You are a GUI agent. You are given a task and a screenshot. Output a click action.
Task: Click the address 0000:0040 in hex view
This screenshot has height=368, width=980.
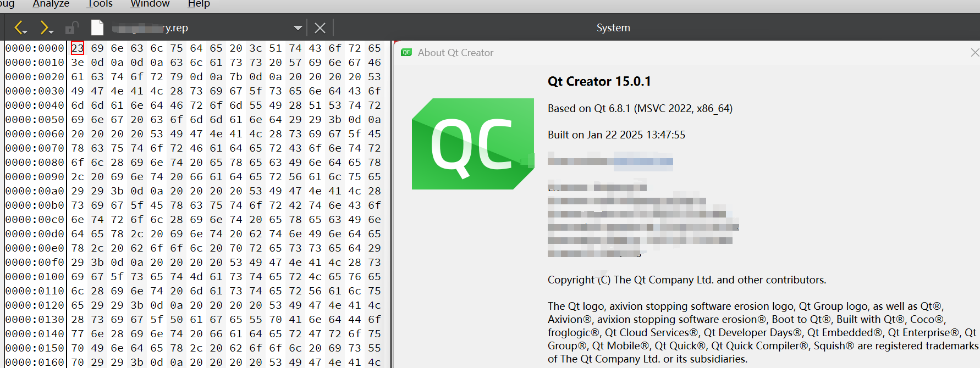35,105
